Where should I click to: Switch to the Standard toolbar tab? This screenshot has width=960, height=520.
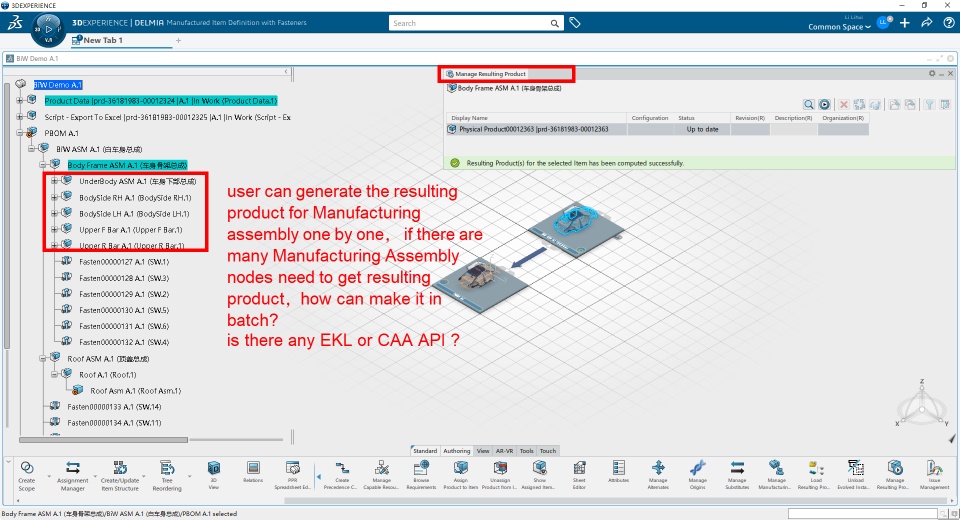425,451
